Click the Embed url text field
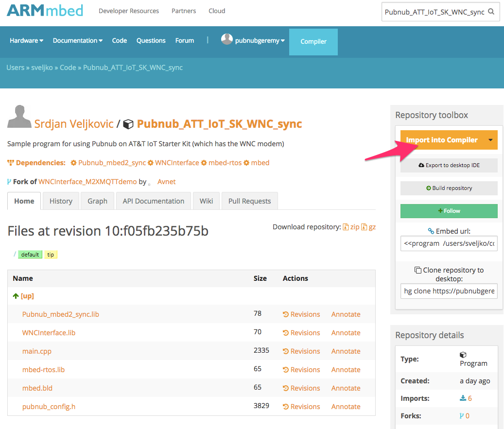 (x=449, y=243)
